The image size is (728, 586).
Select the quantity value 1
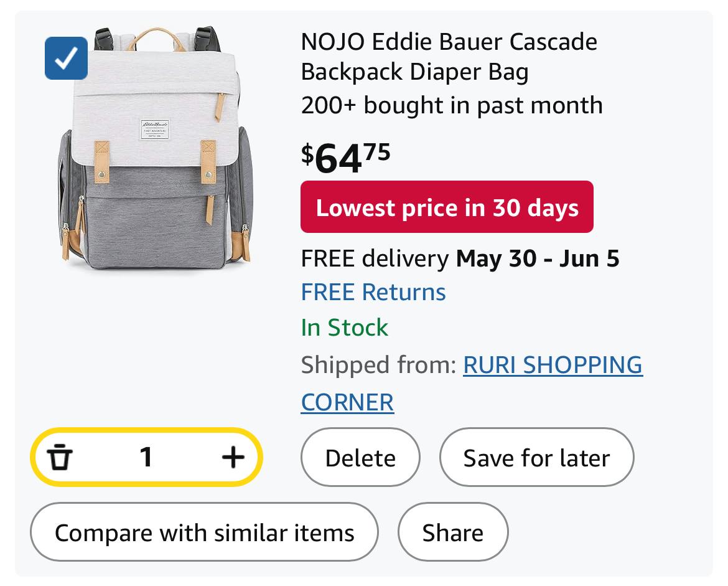coord(146,457)
